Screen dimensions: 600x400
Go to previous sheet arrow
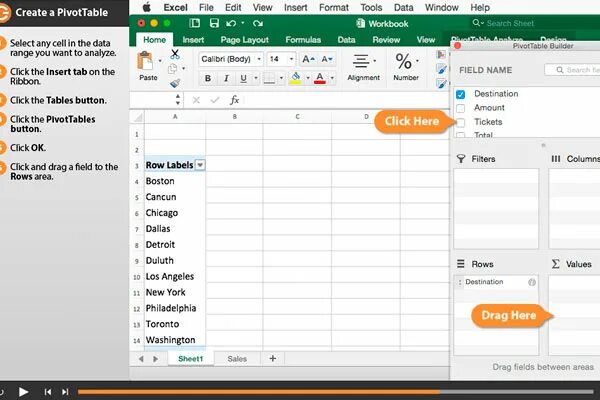(141, 359)
